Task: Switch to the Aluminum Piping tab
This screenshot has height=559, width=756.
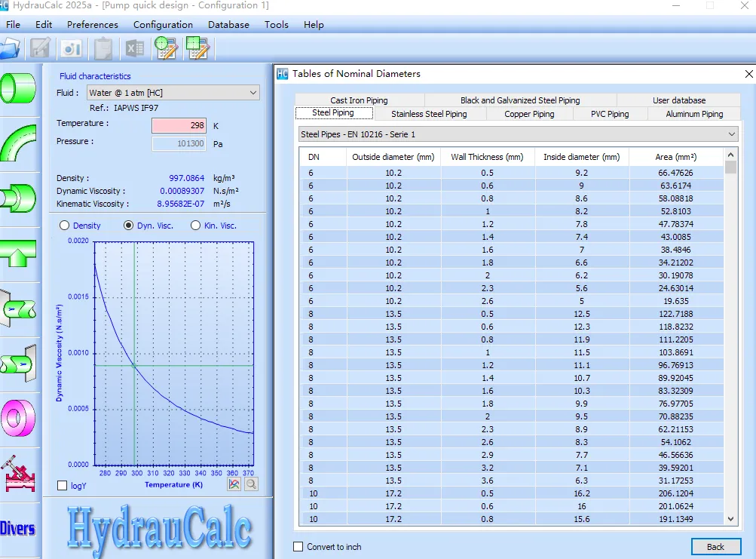Action: pyautogui.click(x=694, y=114)
